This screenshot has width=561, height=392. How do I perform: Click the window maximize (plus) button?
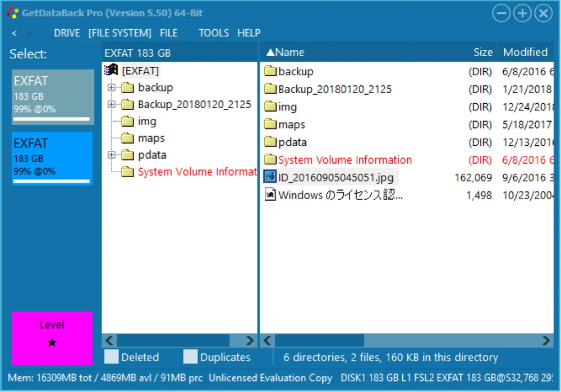pos(522,13)
